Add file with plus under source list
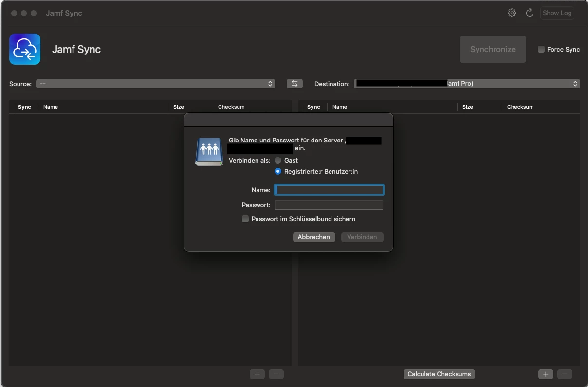 tap(257, 374)
